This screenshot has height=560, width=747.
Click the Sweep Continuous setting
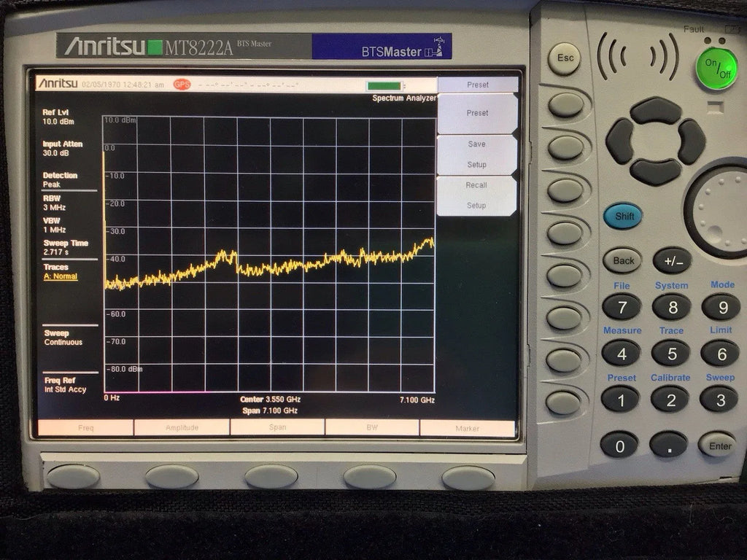[63, 338]
